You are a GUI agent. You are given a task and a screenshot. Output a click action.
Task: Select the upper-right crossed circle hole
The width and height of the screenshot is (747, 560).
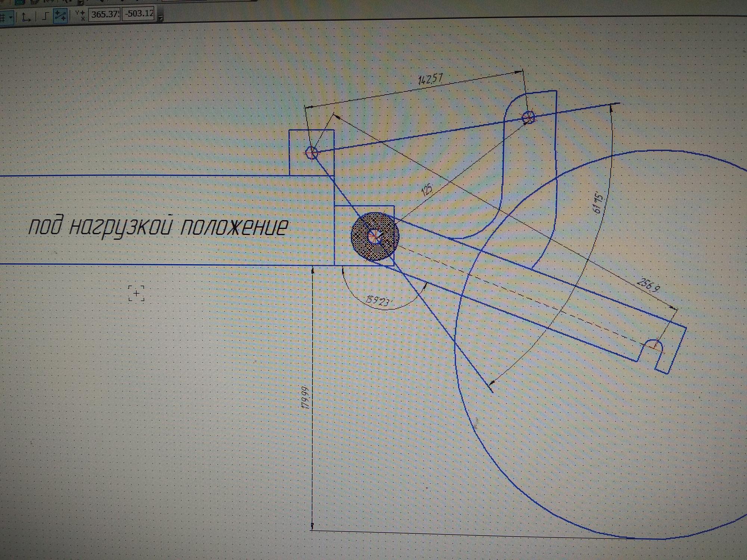(x=528, y=118)
